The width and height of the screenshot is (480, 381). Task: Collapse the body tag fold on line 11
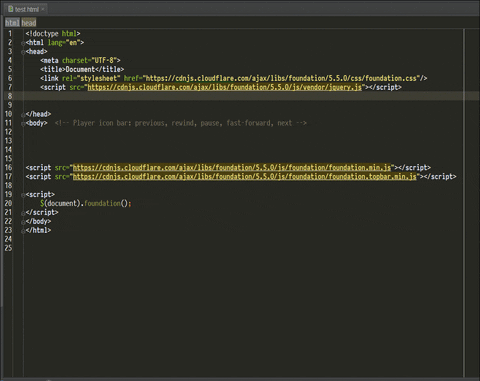coord(23,124)
